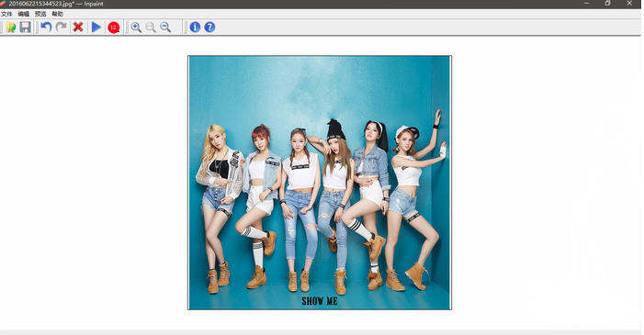The image size is (644, 335).
Task: Open an image file with the folder icon
Action: pyautogui.click(x=11, y=28)
